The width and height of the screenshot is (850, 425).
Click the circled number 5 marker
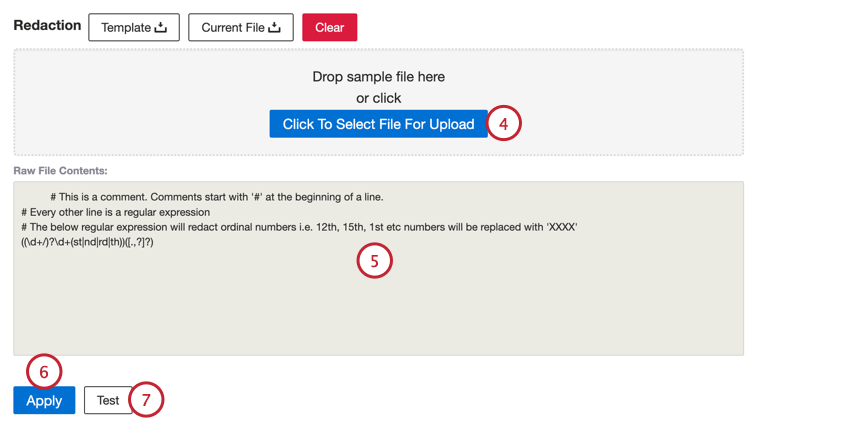point(374,261)
